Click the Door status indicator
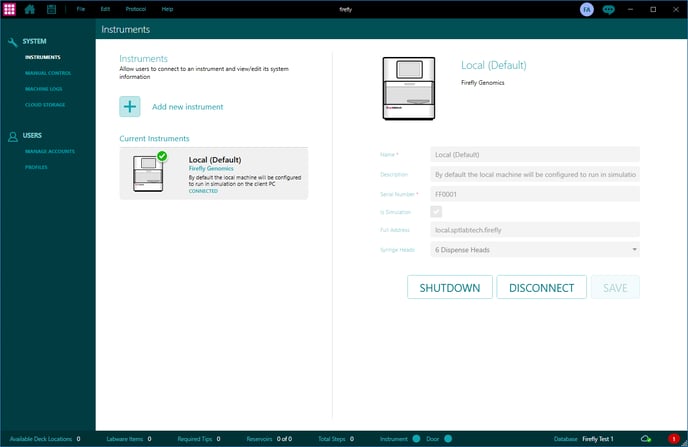 pyautogui.click(x=448, y=438)
